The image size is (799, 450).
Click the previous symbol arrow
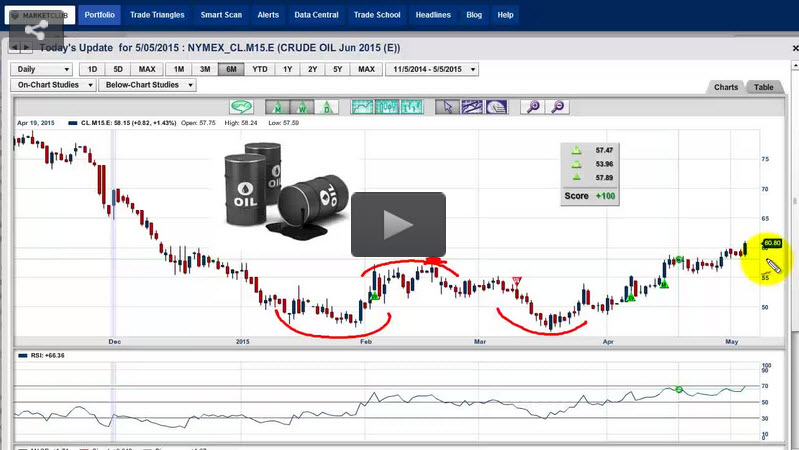[14, 47]
